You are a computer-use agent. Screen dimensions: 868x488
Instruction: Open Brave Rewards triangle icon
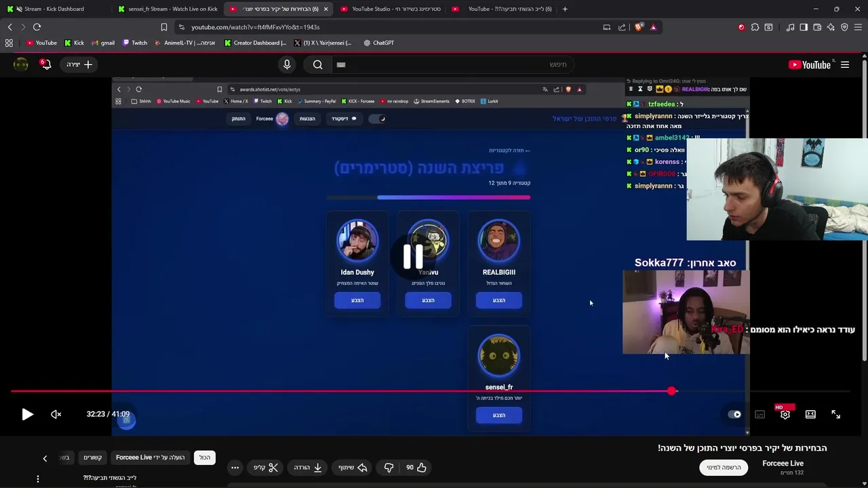[653, 27]
